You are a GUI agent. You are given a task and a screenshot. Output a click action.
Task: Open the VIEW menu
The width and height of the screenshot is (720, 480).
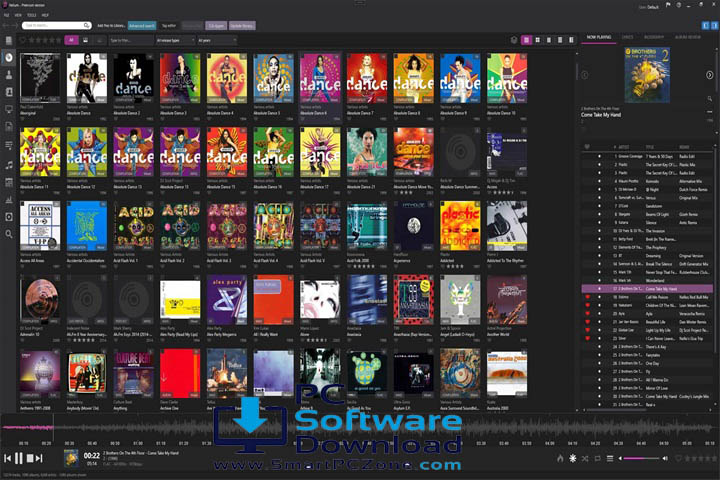pos(18,15)
